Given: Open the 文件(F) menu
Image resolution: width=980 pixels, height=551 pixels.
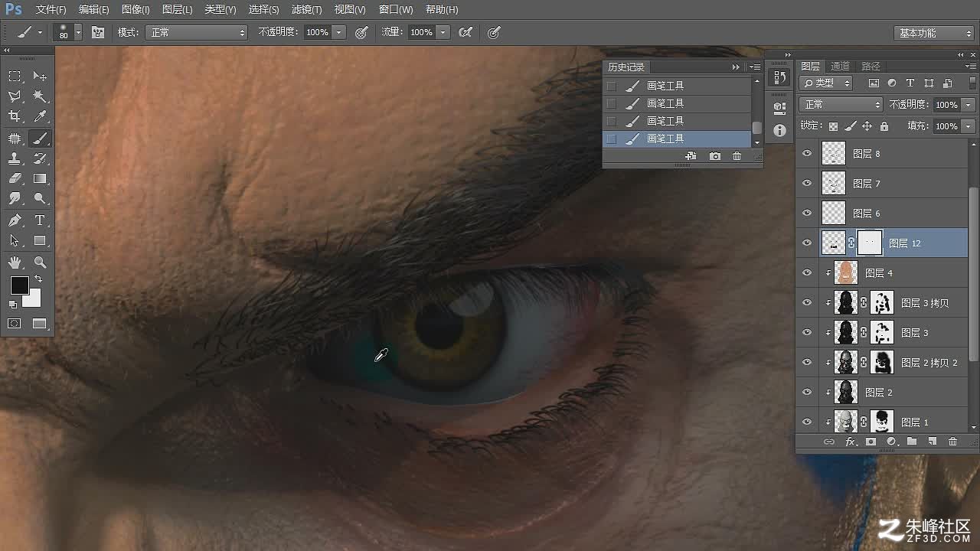Looking at the screenshot, I should (51, 9).
